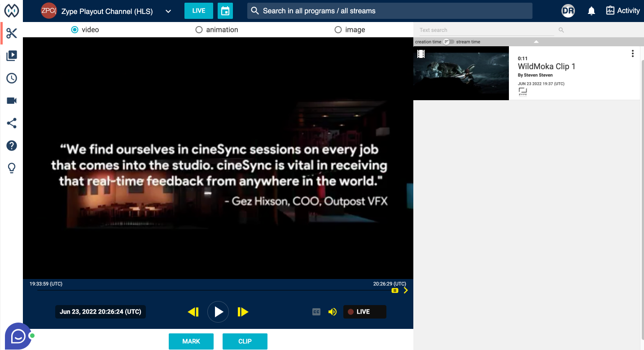This screenshot has height=350, width=644.
Task: Focus the Text search field
Action: pos(486,30)
